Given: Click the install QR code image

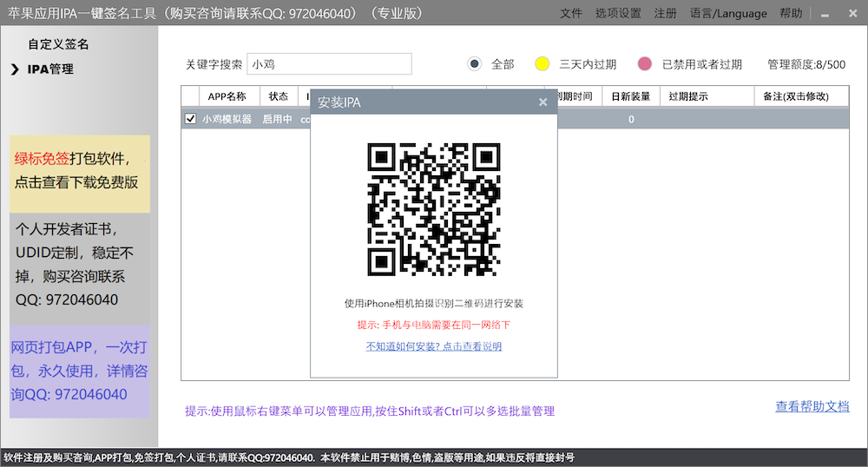Looking at the screenshot, I should pos(434,210).
